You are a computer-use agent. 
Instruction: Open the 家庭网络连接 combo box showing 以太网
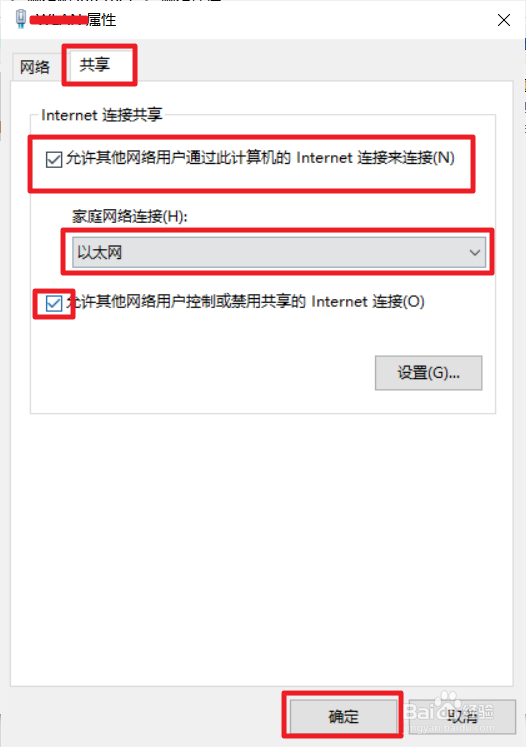pos(279,252)
